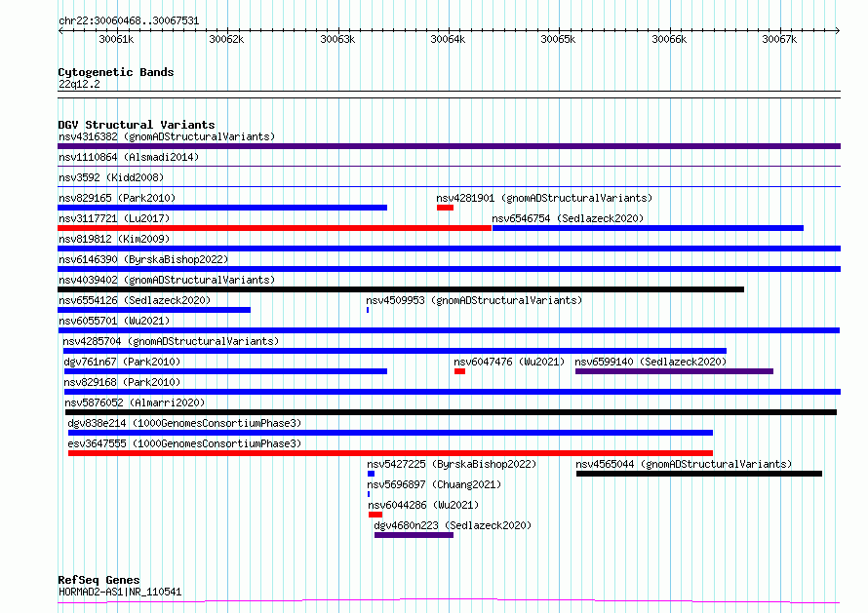Open nsv829168 (Park2010) label
Screen dimensions: 868x613
tap(122, 382)
